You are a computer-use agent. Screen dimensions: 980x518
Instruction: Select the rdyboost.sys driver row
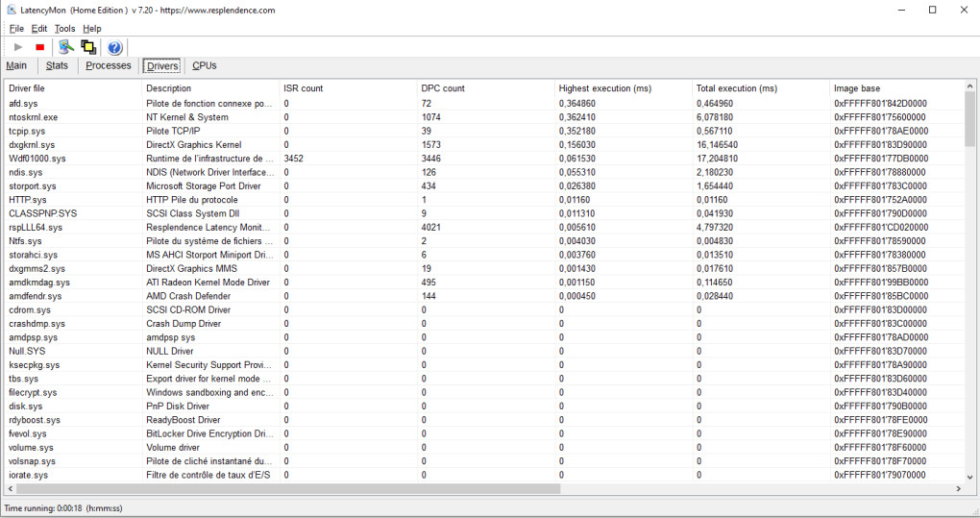[484, 420]
